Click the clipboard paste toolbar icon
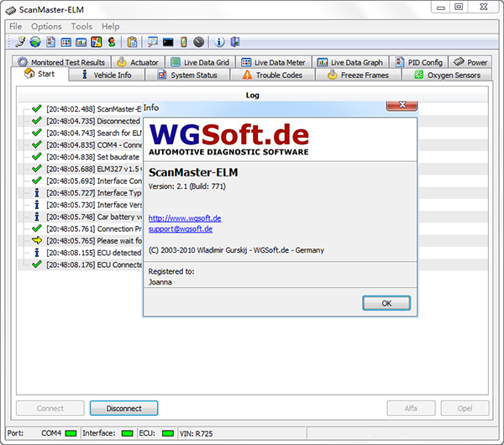504x445 pixels. (x=132, y=42)
